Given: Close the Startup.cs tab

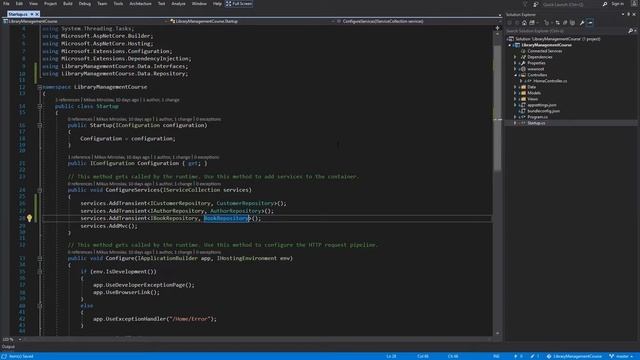Looking at the screenshot, I should 37,14.
